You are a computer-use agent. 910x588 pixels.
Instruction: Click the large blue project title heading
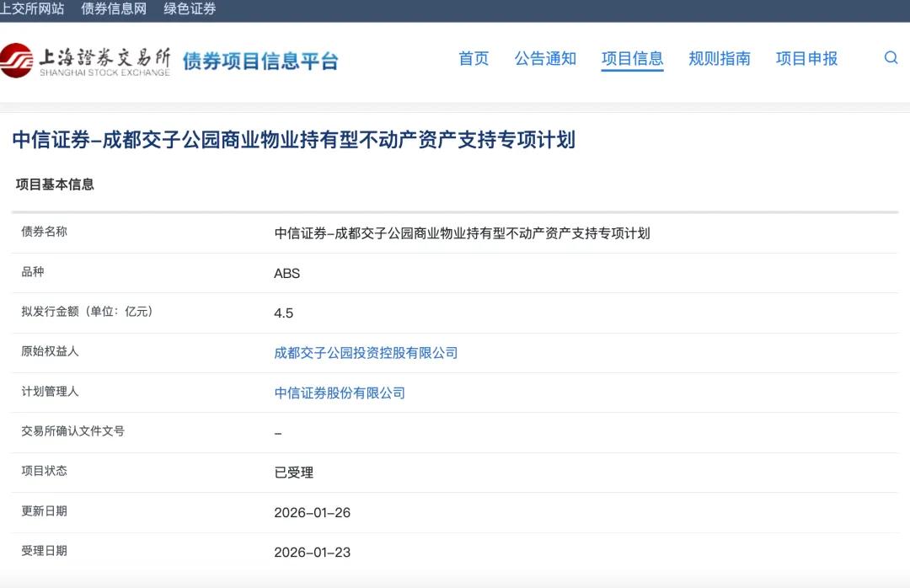click(x=293, y=140)
